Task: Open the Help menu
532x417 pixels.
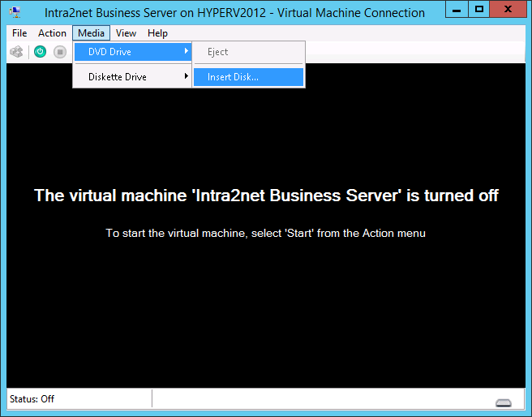Action: [x=157, y=33]
